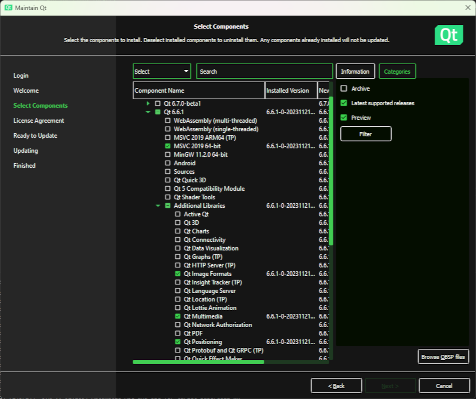
Task: Click the Search input field
Action: 264,71
